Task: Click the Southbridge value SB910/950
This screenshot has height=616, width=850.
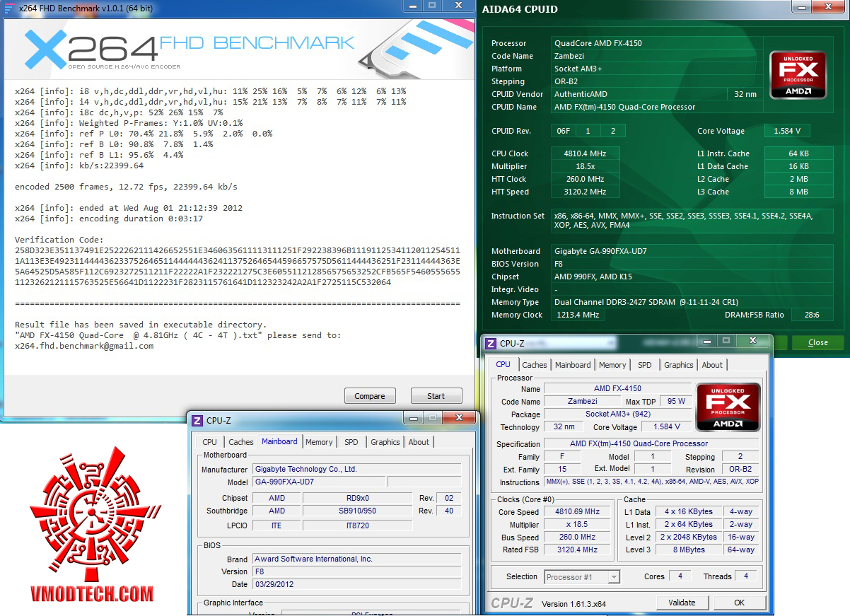Action: tap(357, 511)
